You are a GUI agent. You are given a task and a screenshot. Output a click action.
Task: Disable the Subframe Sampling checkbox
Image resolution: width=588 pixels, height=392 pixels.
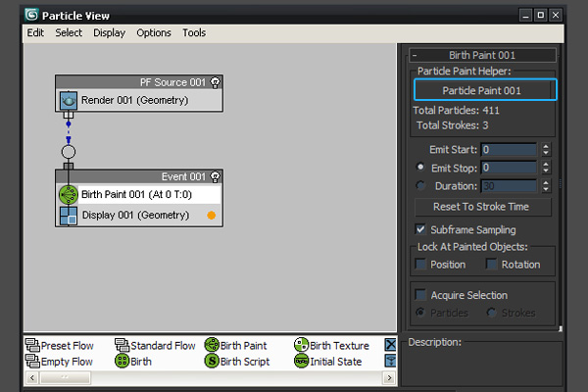pyautogui.click(x=421, y=229)
